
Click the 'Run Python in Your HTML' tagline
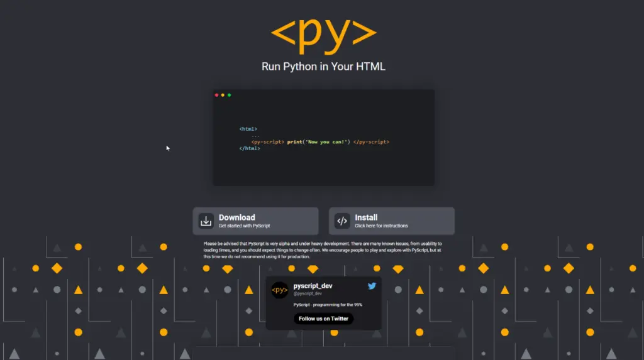click(323, 67)
